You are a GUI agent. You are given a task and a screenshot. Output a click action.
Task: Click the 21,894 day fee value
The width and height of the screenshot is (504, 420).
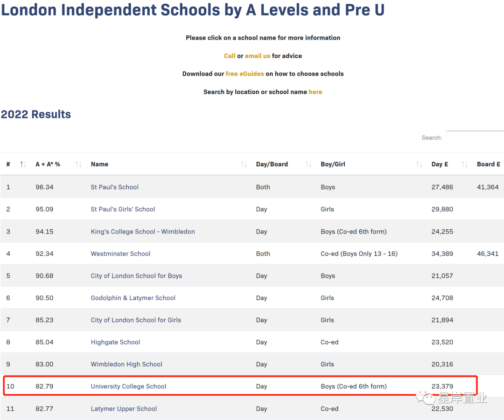click(x=442, y=320)
